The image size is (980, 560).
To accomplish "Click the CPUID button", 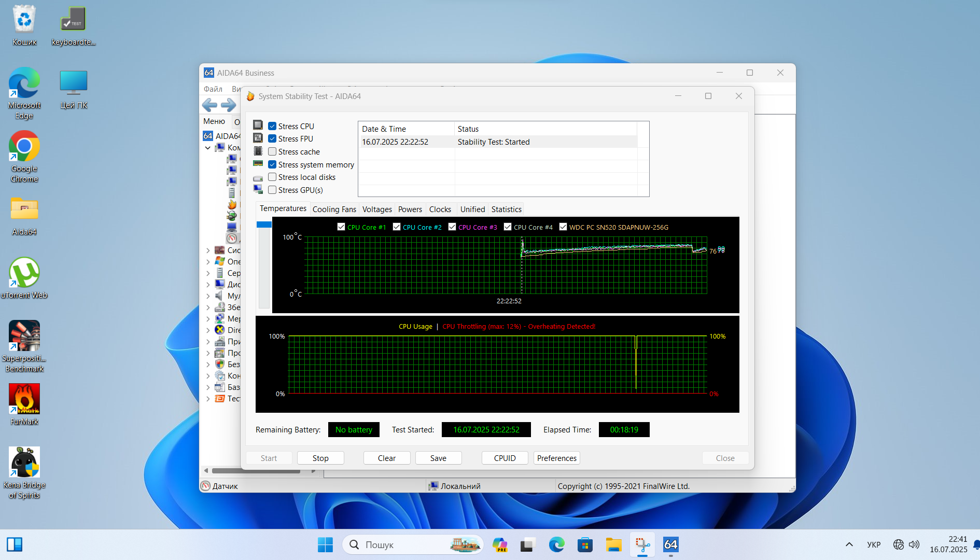I will [x=505, y=458].
